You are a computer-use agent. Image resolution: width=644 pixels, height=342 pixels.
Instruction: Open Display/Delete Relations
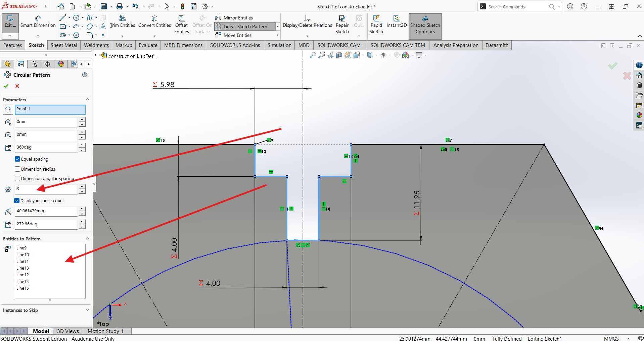click(307, 21)
